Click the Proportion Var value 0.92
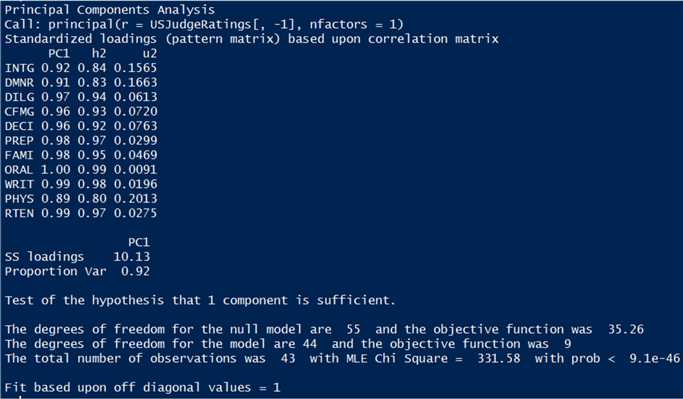683x399 pixels. pyautogui.click(x=135, y=271)
